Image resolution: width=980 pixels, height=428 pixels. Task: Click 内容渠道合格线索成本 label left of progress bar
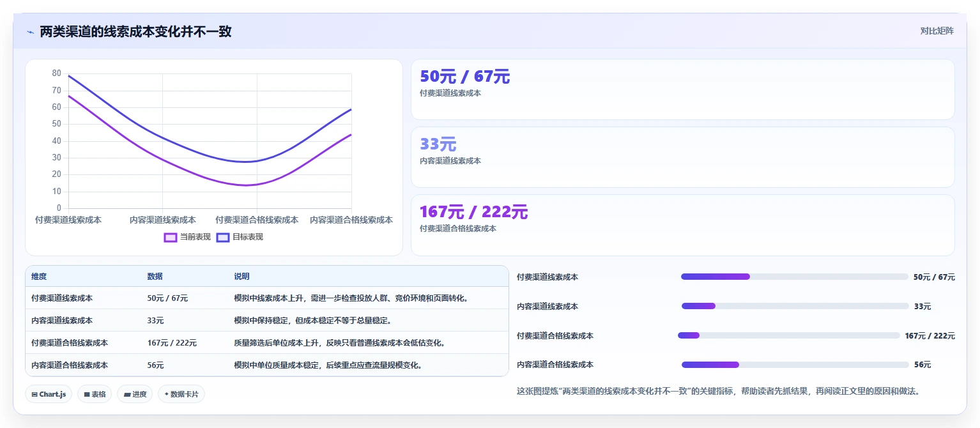pyautogui.click(x=555, y=365)
